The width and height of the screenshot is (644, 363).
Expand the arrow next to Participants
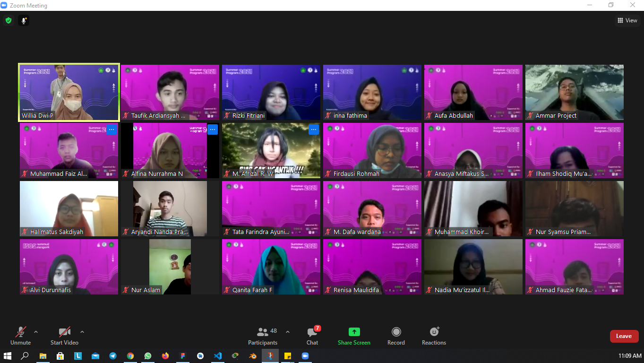point(288,332)
